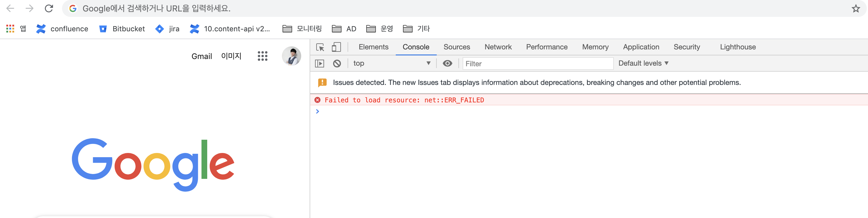Open the 이미지 link

click(231, 56)
